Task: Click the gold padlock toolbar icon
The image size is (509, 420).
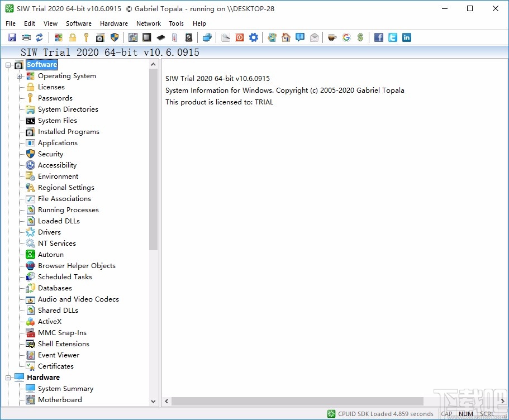Action: 73,37
